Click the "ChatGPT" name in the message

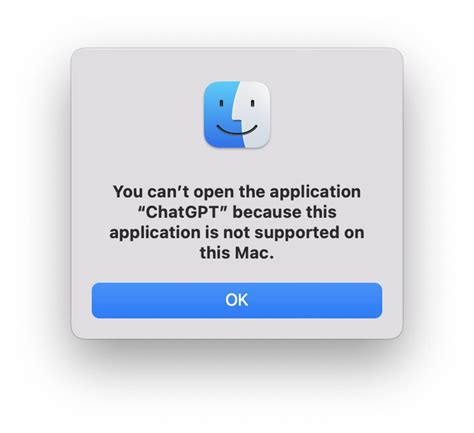pyautogui.click(x=182, y=212)
